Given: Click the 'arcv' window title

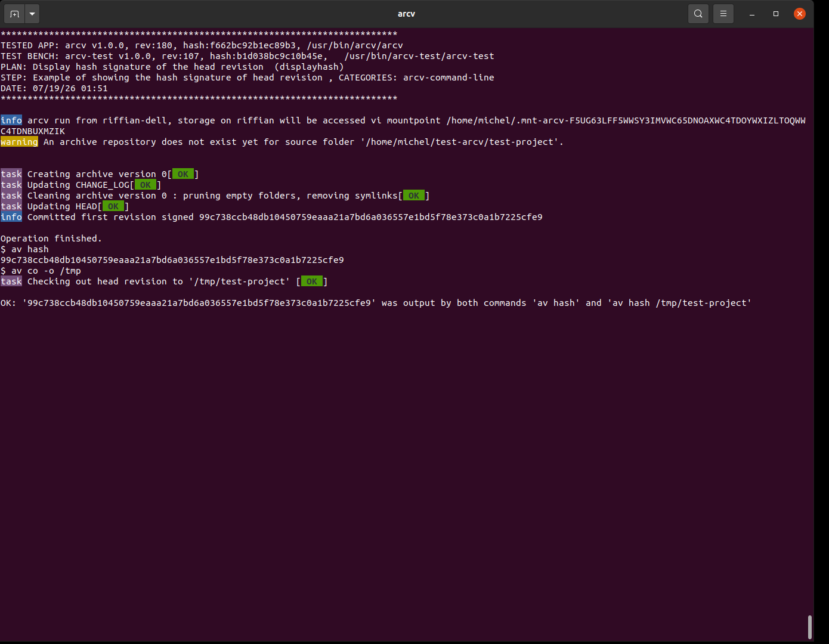Looking at the screenshot, I should (x=406, y=14).
